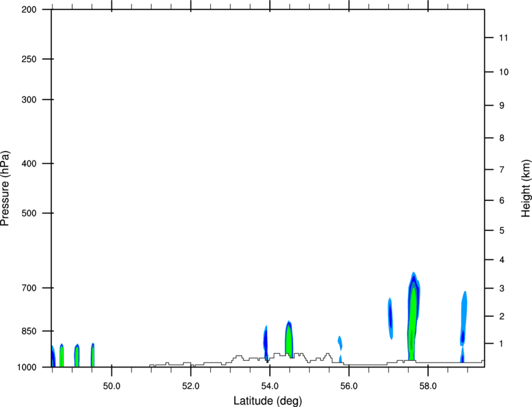Viewport: 532px width, 407px height.
Task: Click the 54.0 latitude tick label
Action: [270, 386]
